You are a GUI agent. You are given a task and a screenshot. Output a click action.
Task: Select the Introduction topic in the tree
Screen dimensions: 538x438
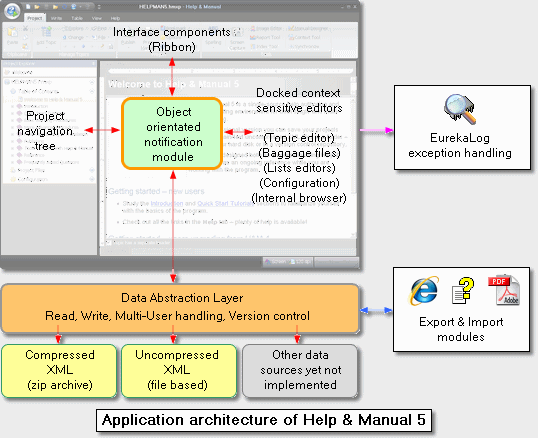point(33,106)
